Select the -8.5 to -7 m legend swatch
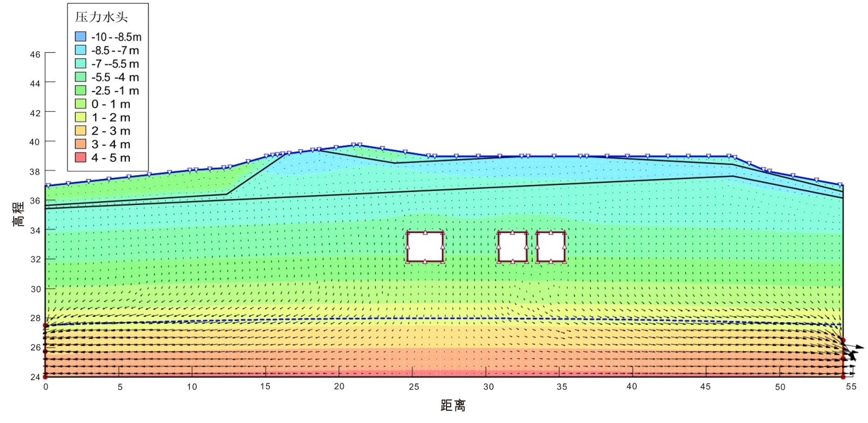 click(x=80, y=50)
